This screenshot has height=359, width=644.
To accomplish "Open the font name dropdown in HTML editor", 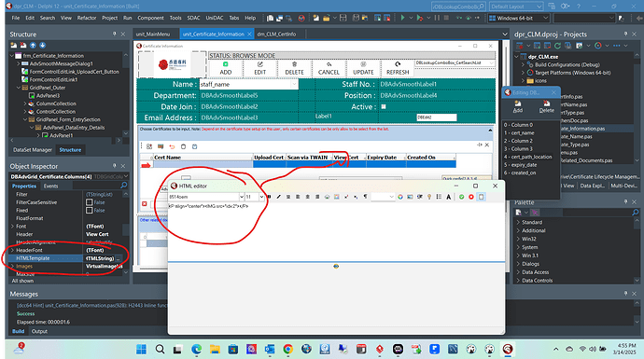I will point(242,197).
